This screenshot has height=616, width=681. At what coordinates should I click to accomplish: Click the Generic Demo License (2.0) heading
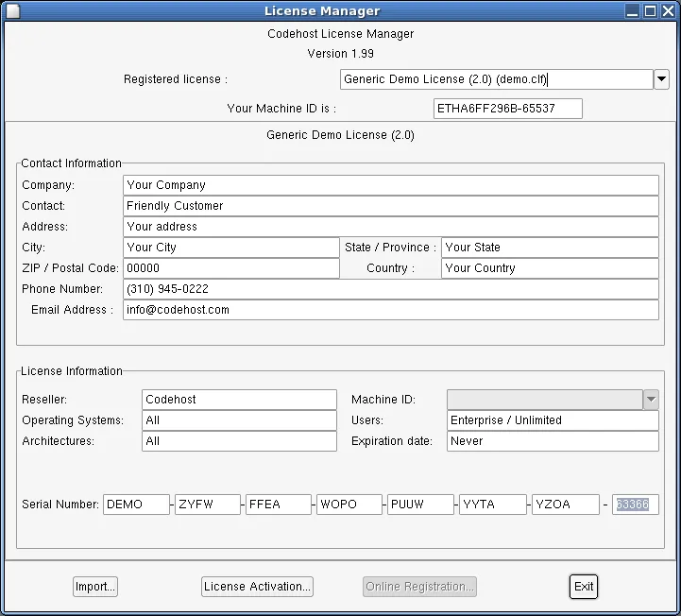[340, 135]
